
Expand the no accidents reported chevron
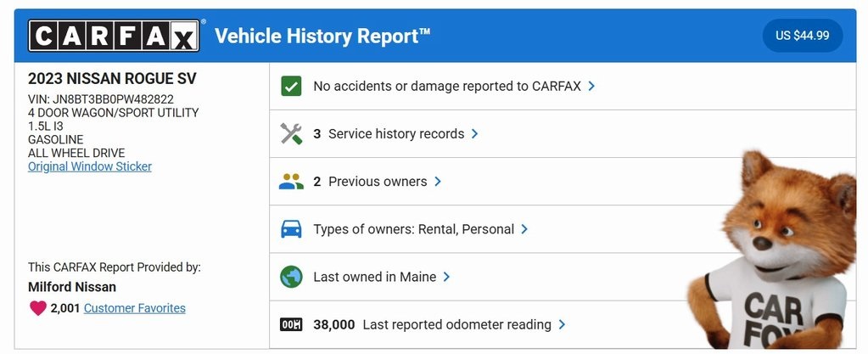pyautogui.click(x=591, y=86)
